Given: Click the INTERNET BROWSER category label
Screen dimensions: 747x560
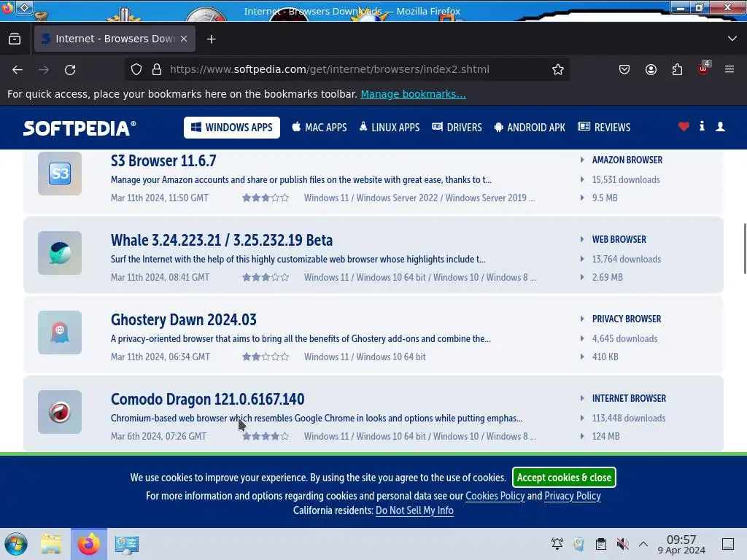Looking at the screenshot, I should [x=629, y=399].
